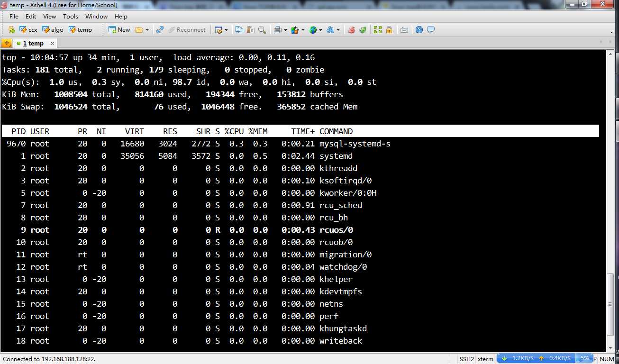Image resolution: width=619 pixels, height=364 pixels.
Task: Open the Help menu
Action: [121, 16]
